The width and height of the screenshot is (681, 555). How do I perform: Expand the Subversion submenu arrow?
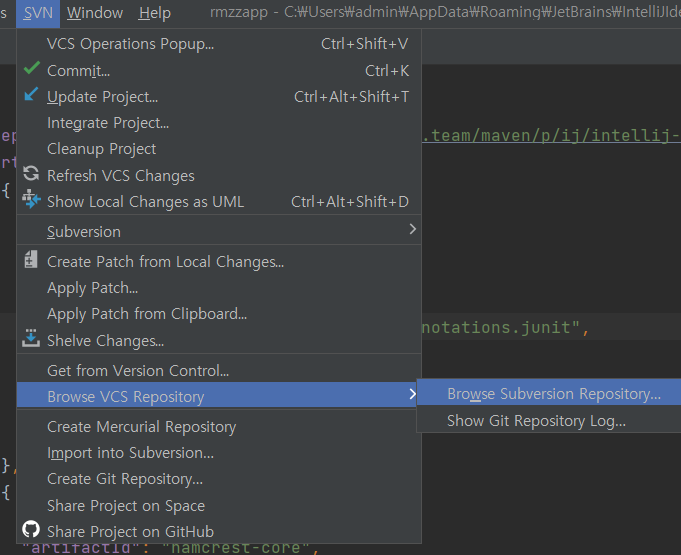(413, 229)
